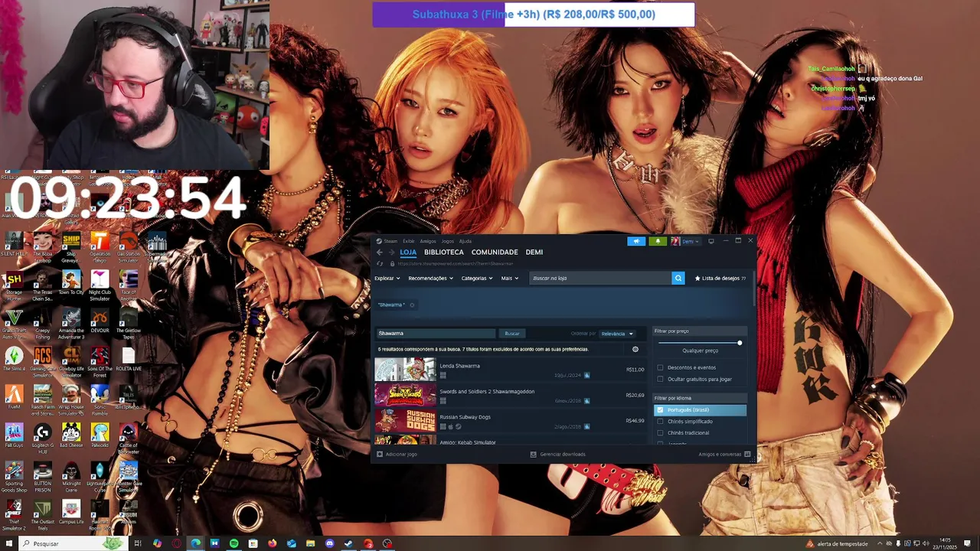Image resolution: width=980 pixels, height=551 pixels.
Task: Click the Russian Subway Dogs thumbnail
Action: pyautogui.click(x=405, y=421)
